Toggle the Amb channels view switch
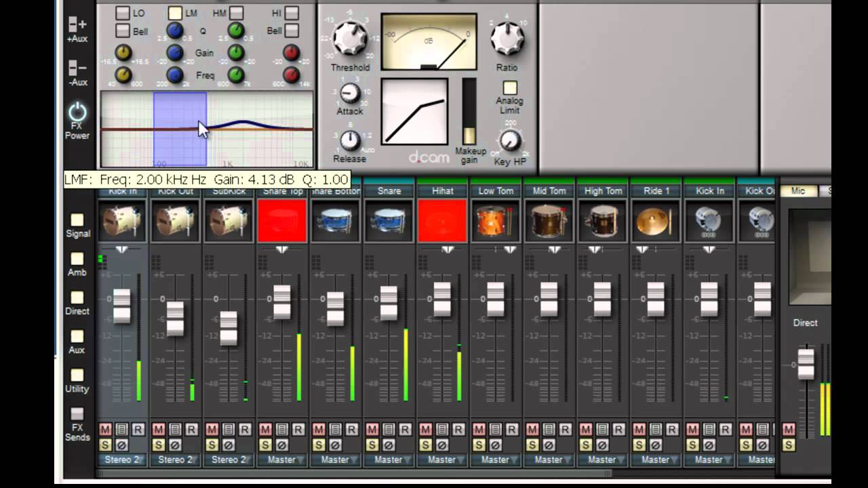The image size is (868, 488). click(77, 259)
